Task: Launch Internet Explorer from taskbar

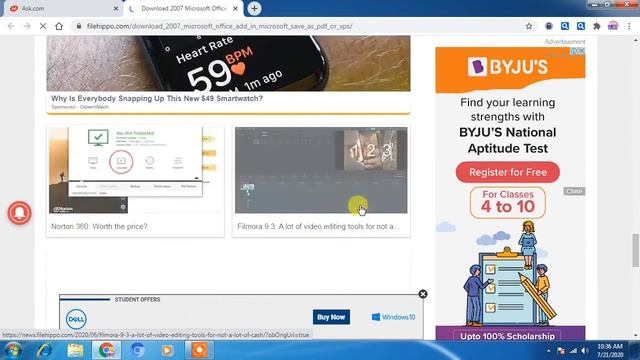Action: 44,350
